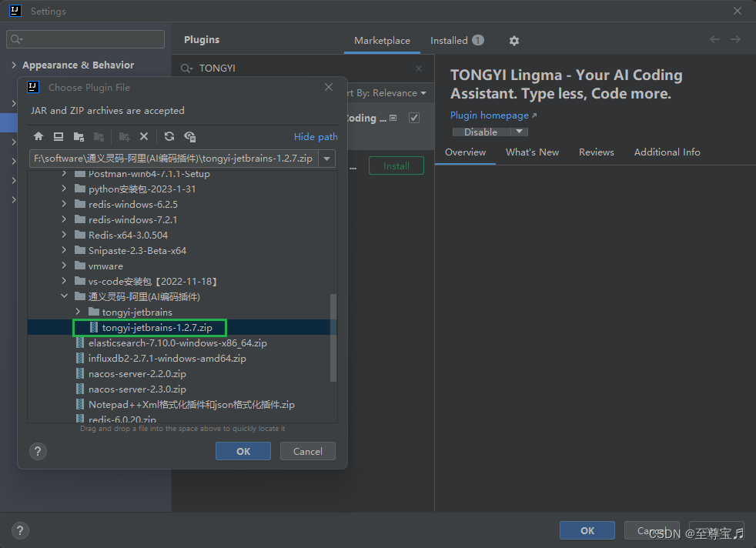Click the Settings search field
This screenshot has height=548, width=756.
(85, 39)
